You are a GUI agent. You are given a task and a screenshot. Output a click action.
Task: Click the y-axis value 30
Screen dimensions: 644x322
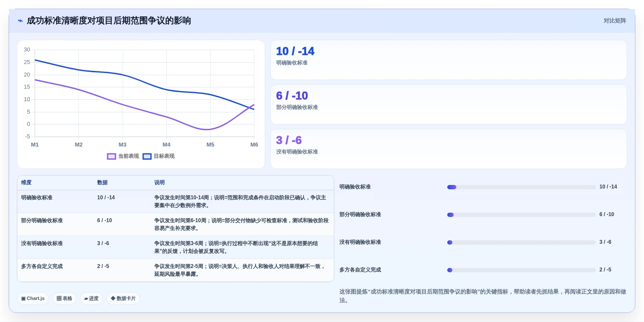coord(27,50)
